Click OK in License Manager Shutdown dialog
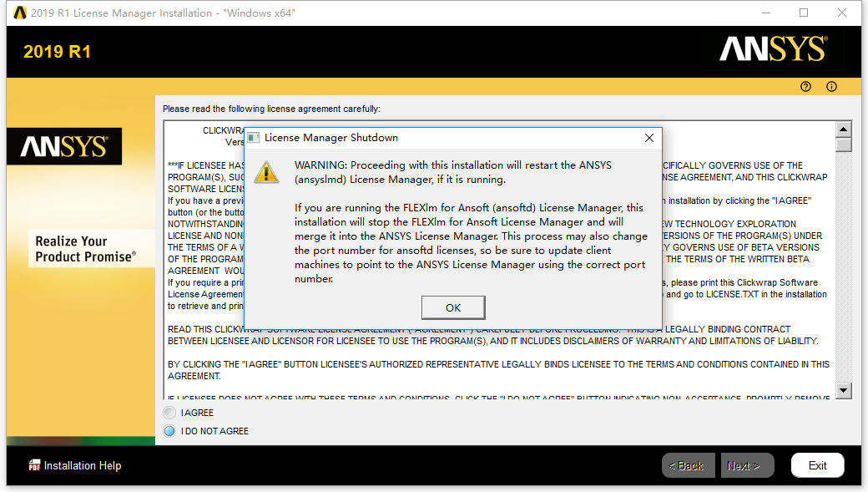This screenshot has width=868, height=492. 453,307
